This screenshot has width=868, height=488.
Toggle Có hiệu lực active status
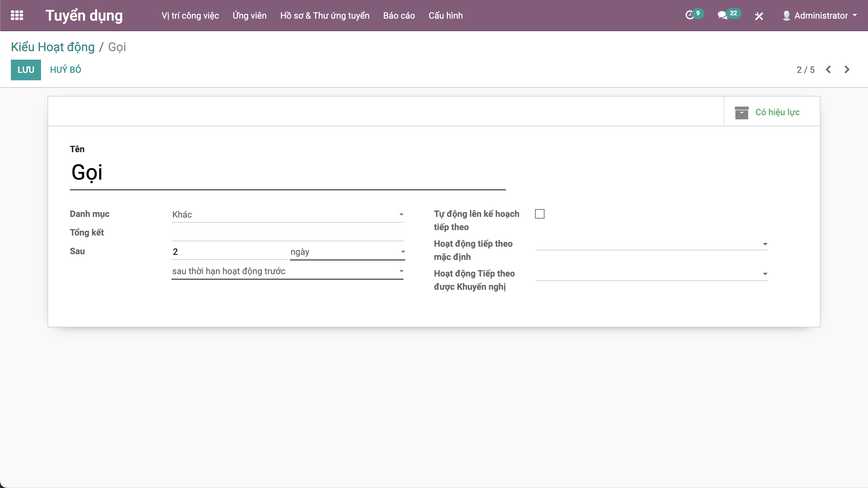click(x=777, y=112)
